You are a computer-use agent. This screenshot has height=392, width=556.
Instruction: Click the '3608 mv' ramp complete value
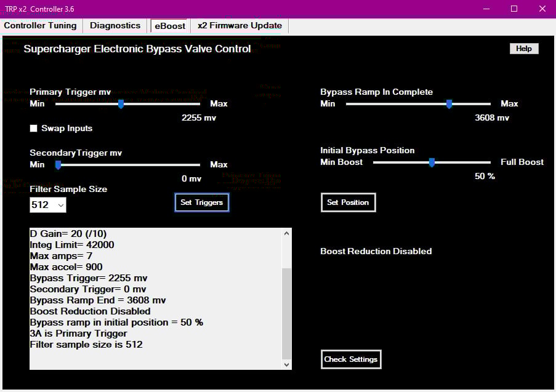[492, 118]
